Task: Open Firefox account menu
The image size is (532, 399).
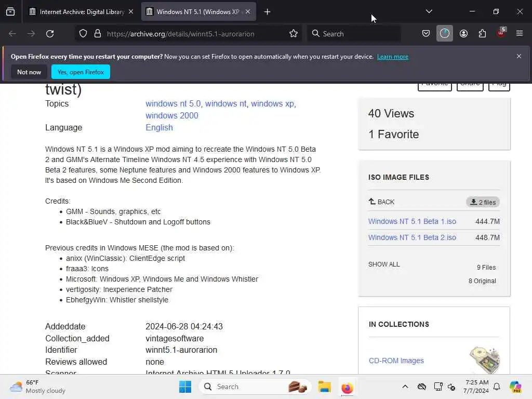Action: [463, 33]
